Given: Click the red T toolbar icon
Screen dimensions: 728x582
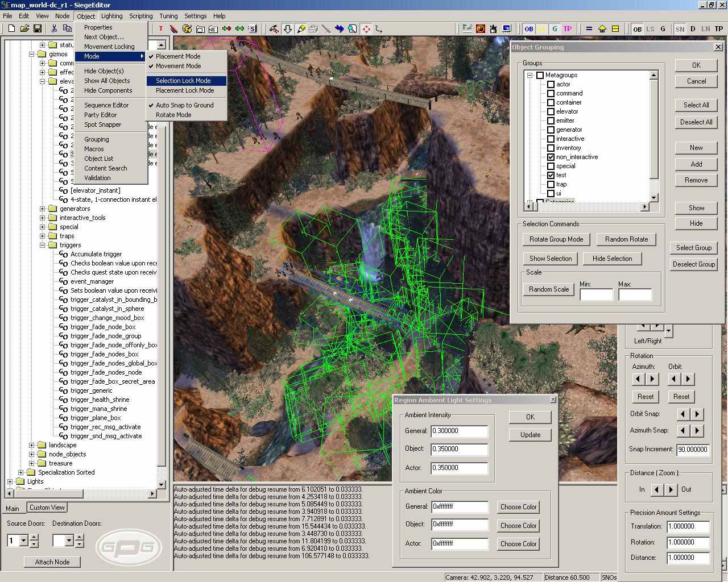Looking at the screenshot, I should [x=161, y=28].
